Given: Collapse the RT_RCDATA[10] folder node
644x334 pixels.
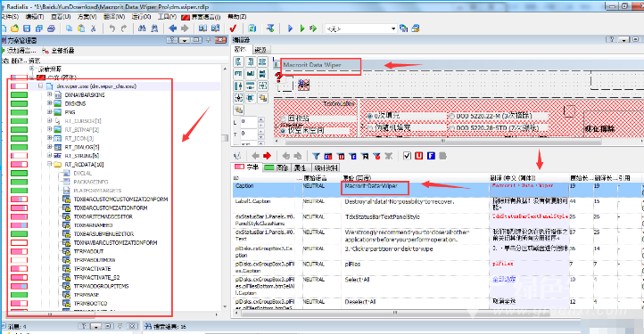Looking at the screenshot, I should (x=49, y=164).
